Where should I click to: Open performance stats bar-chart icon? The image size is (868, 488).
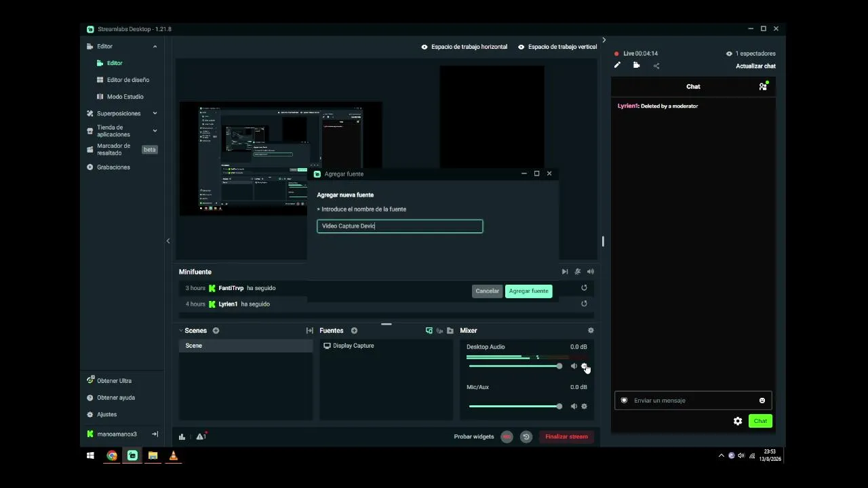pyautogui.click(x=182, y=436)
